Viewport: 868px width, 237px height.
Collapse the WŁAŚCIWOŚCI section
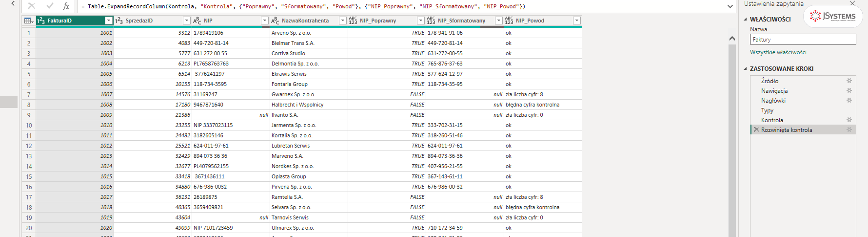[x=745, y=20]
